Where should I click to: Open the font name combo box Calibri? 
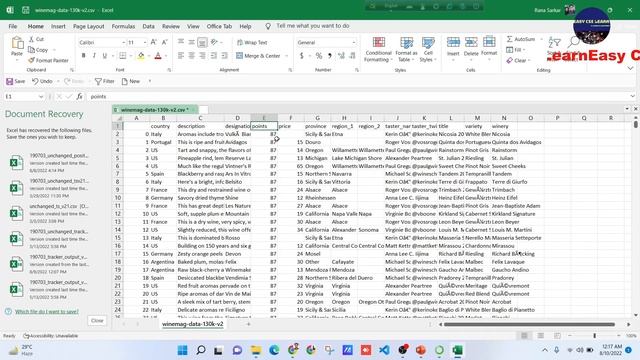[101, 42]
